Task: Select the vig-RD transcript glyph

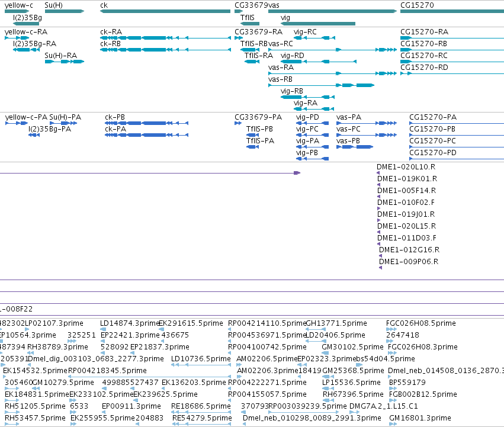Action: 319,62
